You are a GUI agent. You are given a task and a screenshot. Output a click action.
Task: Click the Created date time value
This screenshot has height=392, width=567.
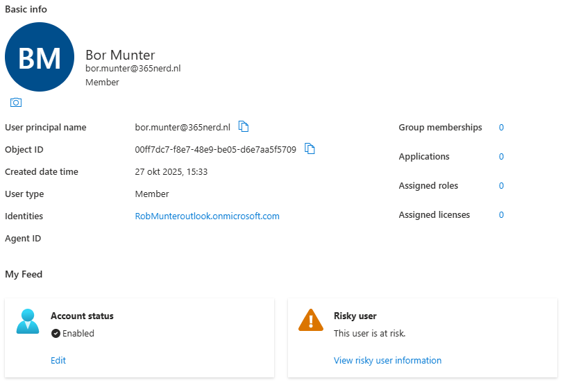pos(171,172)
